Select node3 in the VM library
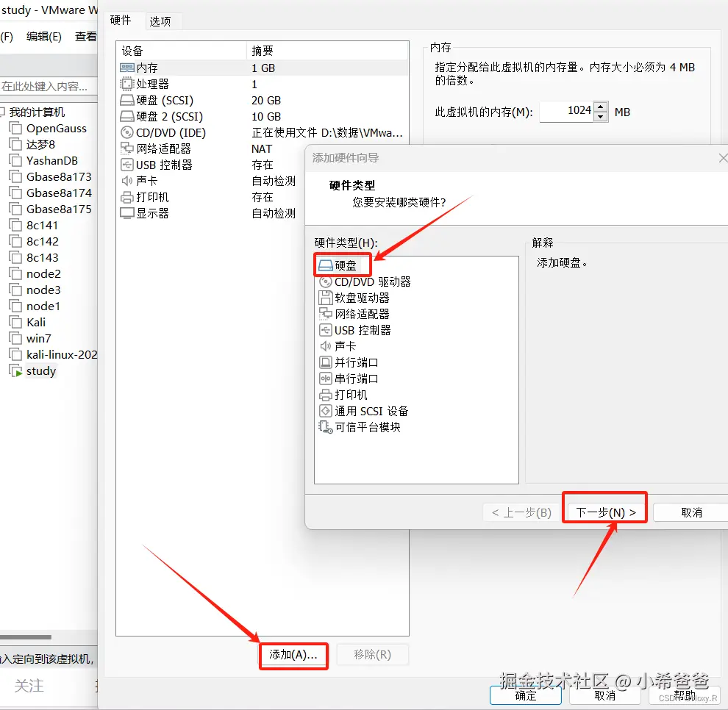The height and width of the screenshot is (710, 728). [x=43, y=290]
